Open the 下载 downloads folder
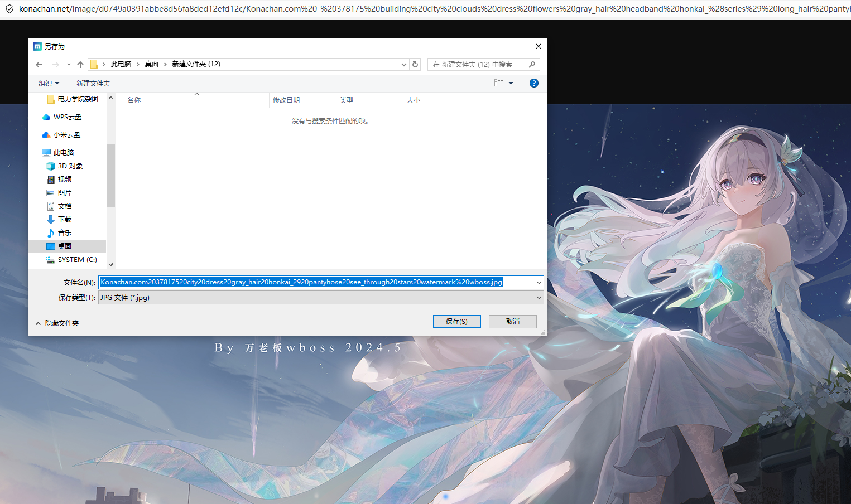 tap(64, 220)
